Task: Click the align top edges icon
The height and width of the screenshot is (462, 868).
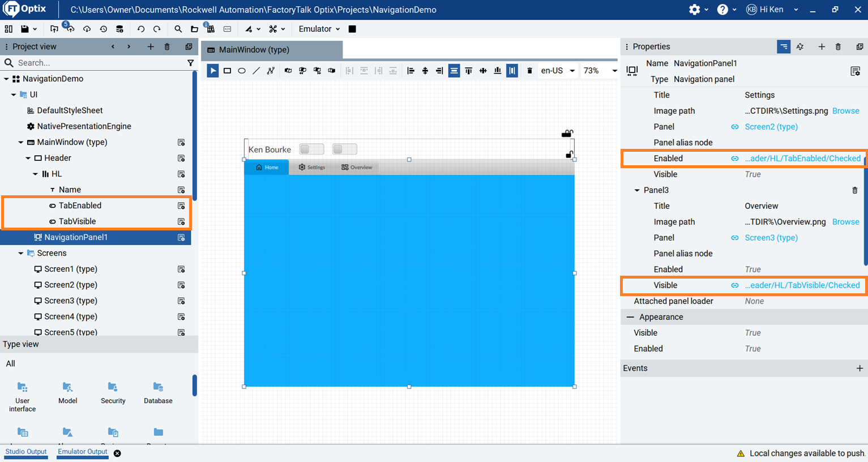Action: pos(469,71)
